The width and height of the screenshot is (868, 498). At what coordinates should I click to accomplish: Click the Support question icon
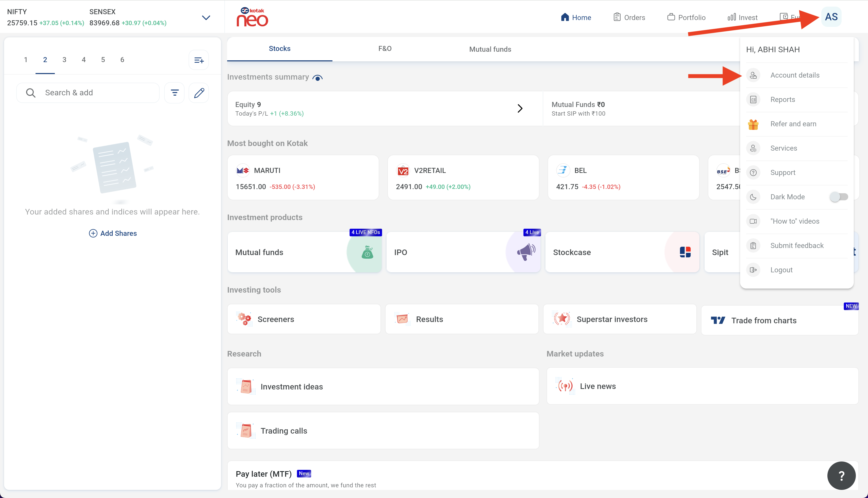coord(753,173)
